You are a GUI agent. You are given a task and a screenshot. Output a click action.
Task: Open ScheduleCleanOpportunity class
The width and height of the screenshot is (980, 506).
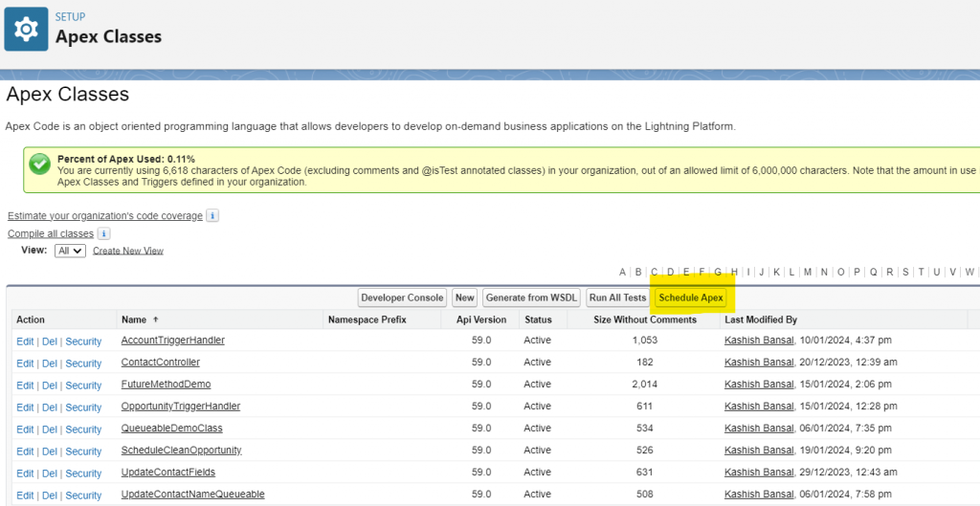point(181,450)
